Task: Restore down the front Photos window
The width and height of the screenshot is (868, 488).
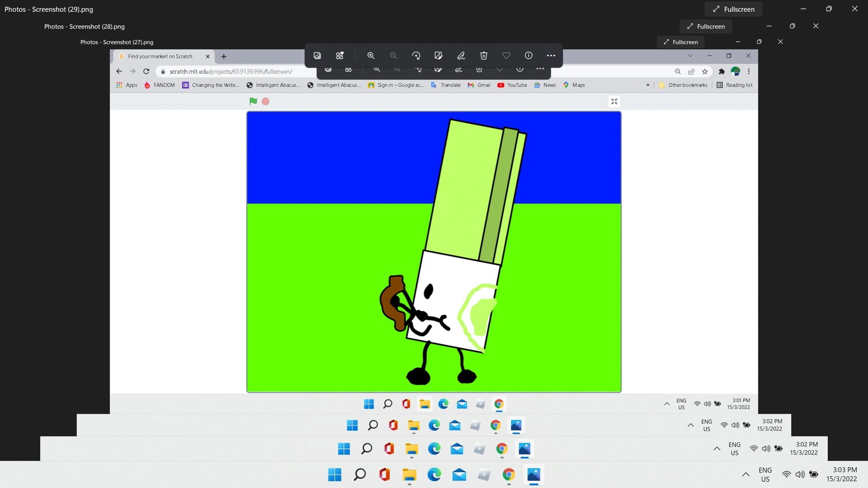Action: [x=829, y=9]
